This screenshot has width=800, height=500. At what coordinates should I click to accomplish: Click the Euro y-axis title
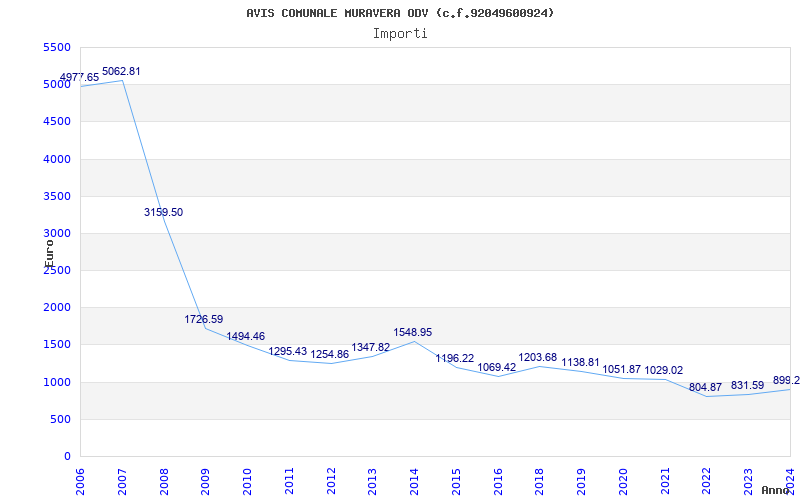49,253
